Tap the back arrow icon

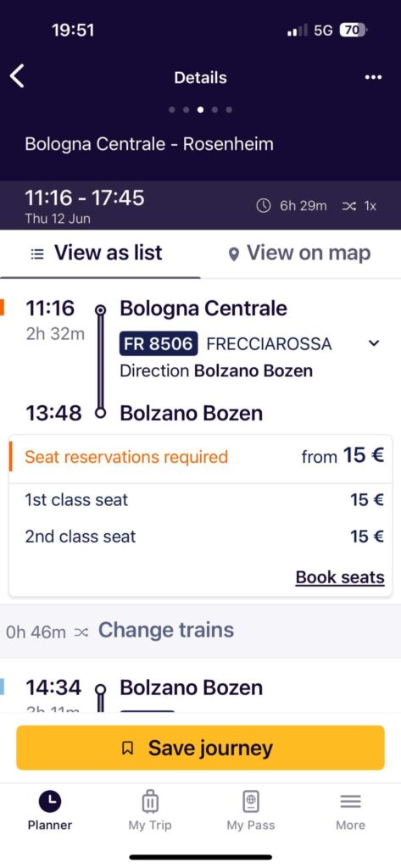pos(17,76)
